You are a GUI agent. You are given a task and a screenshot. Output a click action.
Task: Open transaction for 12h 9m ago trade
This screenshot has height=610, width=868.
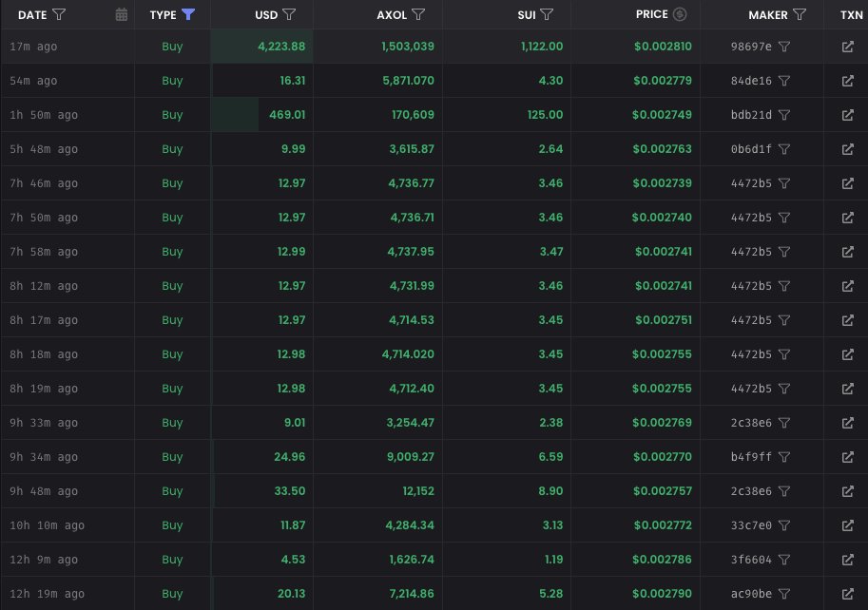[x=847, y=560]
